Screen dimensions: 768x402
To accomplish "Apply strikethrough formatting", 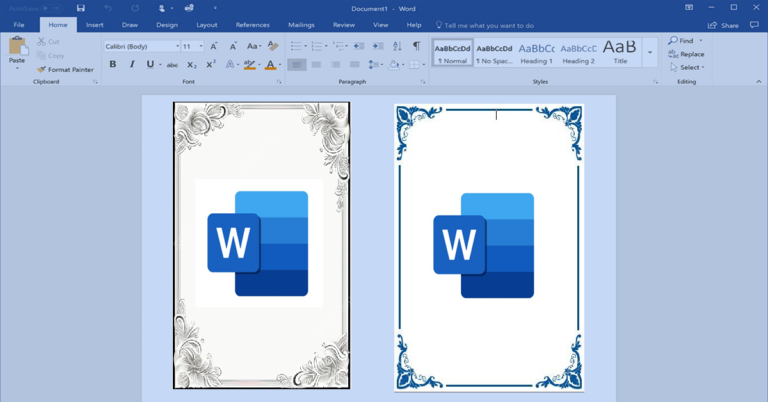I will click(172, 64).
